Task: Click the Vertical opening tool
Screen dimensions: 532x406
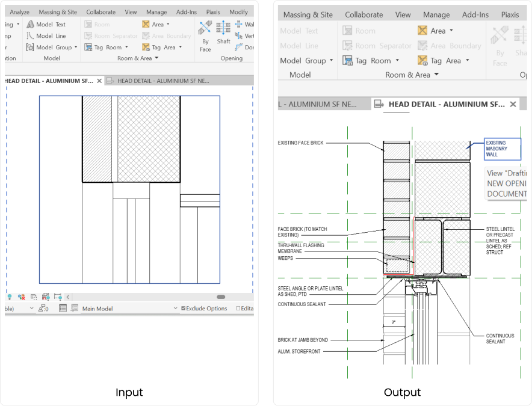Action: point(248,35)
